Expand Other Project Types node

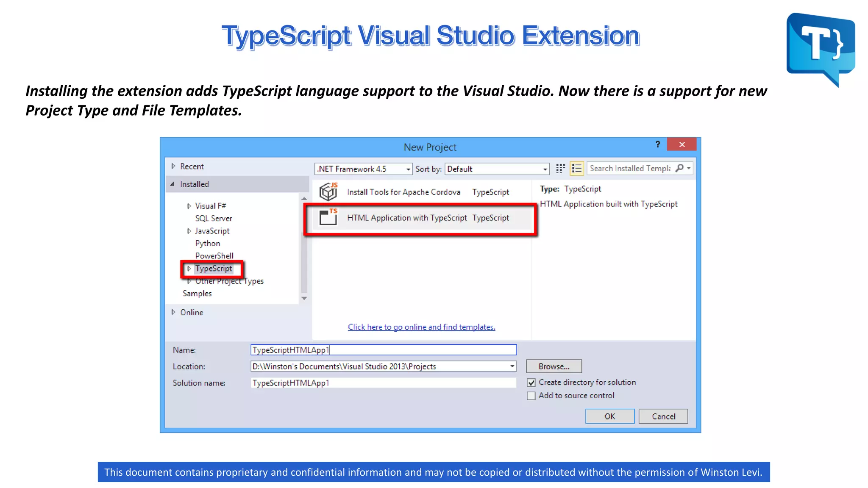(189, 281)
